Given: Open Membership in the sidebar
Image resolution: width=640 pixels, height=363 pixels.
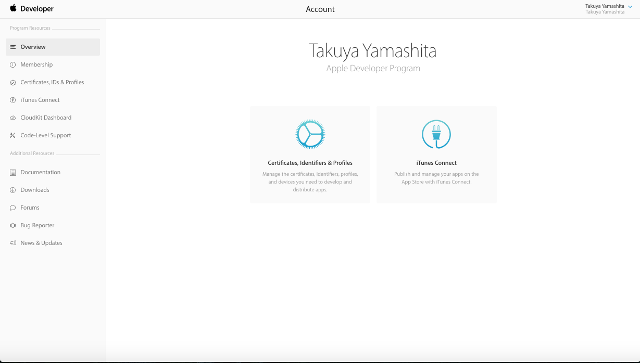Looking at the screenshot, I should tap(37, 65).
